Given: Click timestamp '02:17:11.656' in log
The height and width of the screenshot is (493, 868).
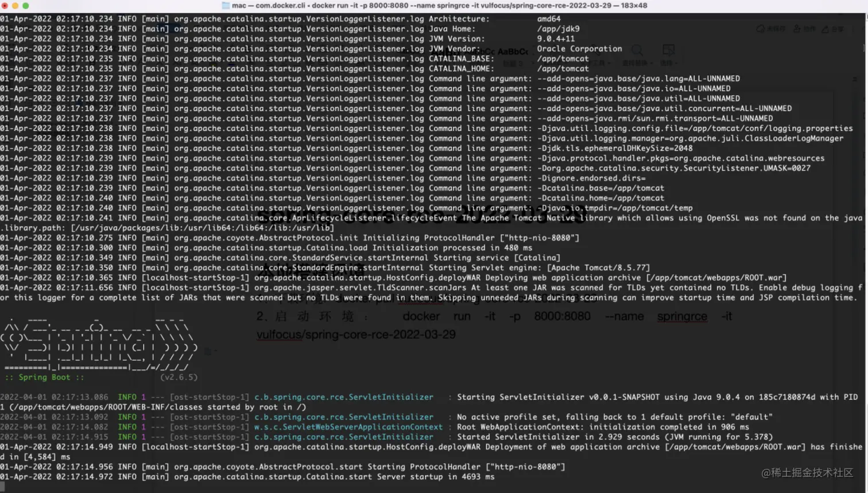Looking at the screenshot, I should (x=84, y=288).
